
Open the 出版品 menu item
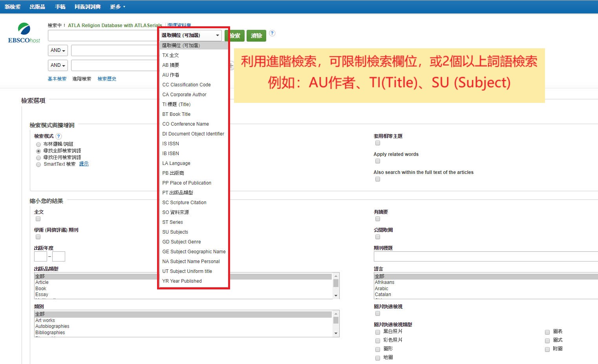[x=37, y=7]
